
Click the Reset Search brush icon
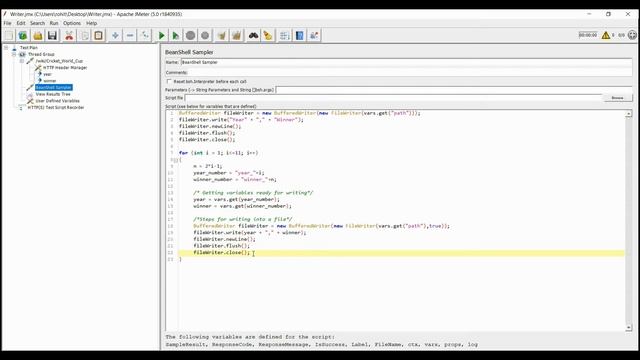coord(268,36)
